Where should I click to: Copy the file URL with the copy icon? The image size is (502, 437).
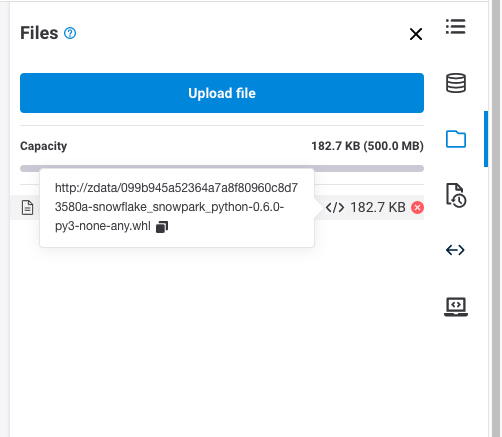click(x=162, y=227)
